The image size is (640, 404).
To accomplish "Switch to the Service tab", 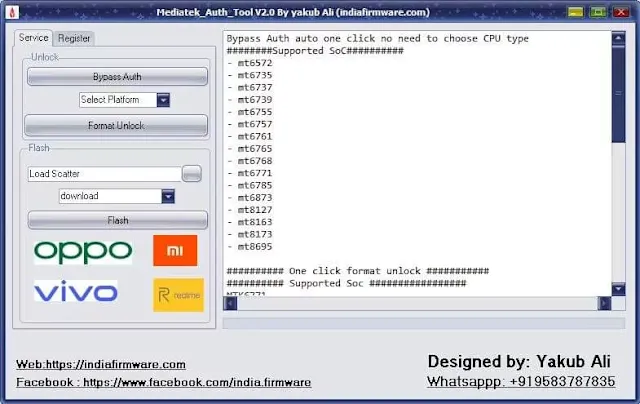I will (x=33, y=38).
